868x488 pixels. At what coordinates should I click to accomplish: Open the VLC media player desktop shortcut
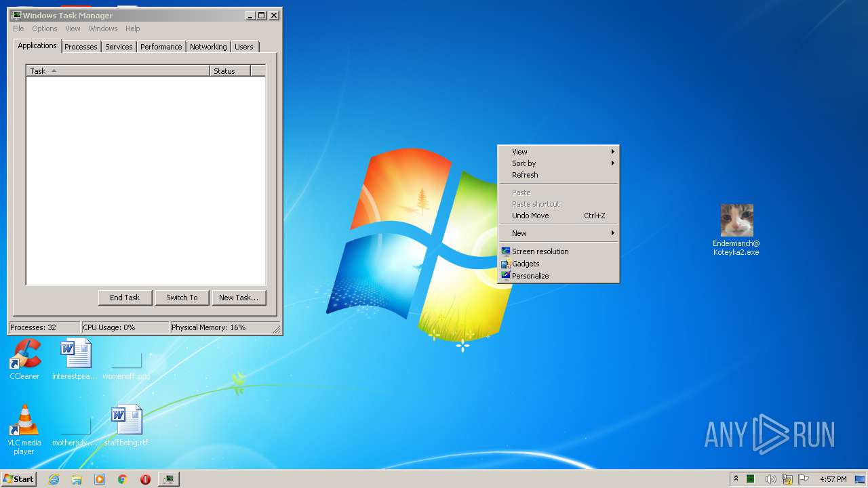coord(24,430)
